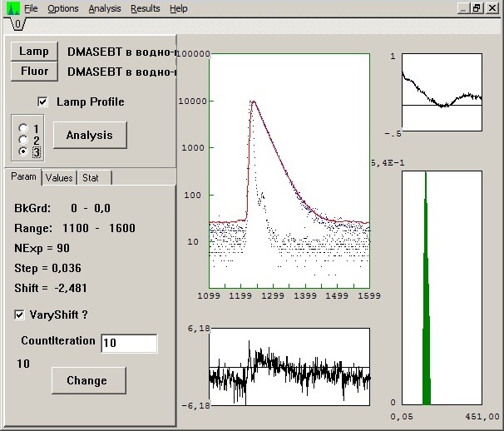
Task: Open the Options menu
Action: [63, 8]
